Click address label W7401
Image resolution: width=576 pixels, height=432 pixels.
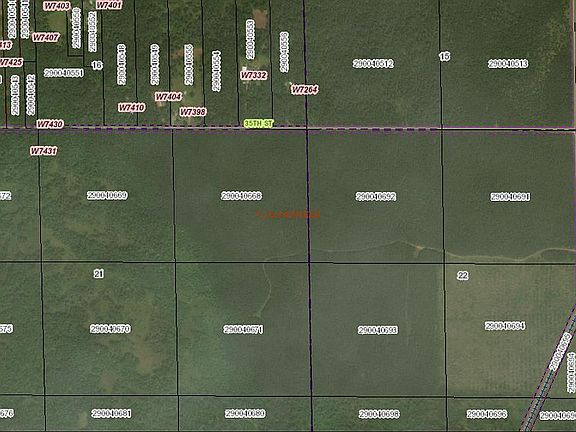click(x=109, y=5)
